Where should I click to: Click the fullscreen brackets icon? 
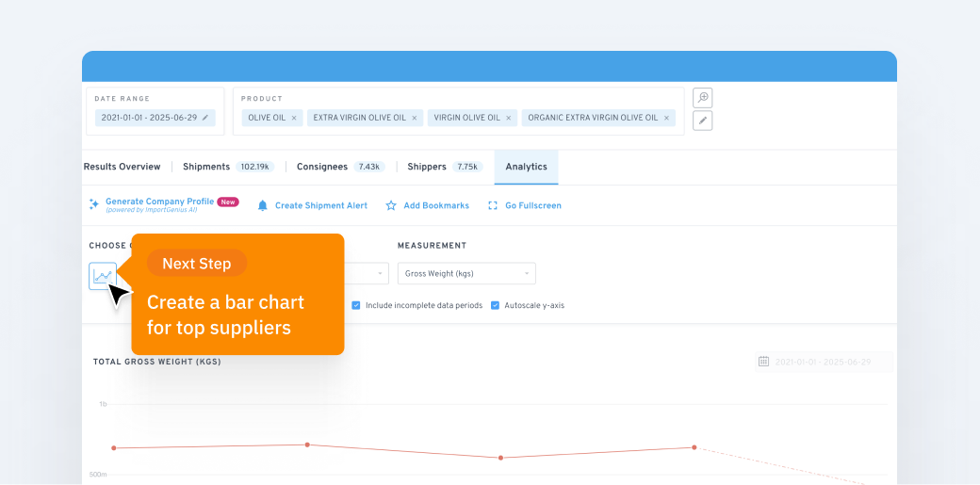click(x=493, y=205)
